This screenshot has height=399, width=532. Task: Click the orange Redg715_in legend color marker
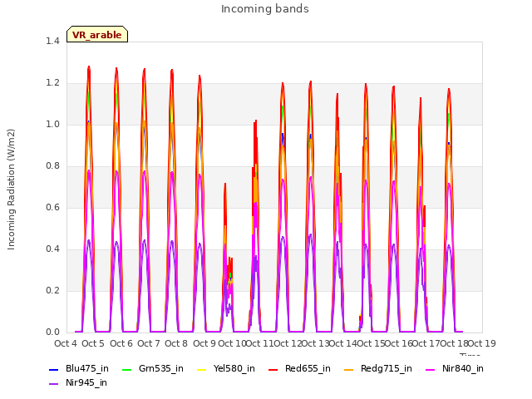tap(348, 369)
